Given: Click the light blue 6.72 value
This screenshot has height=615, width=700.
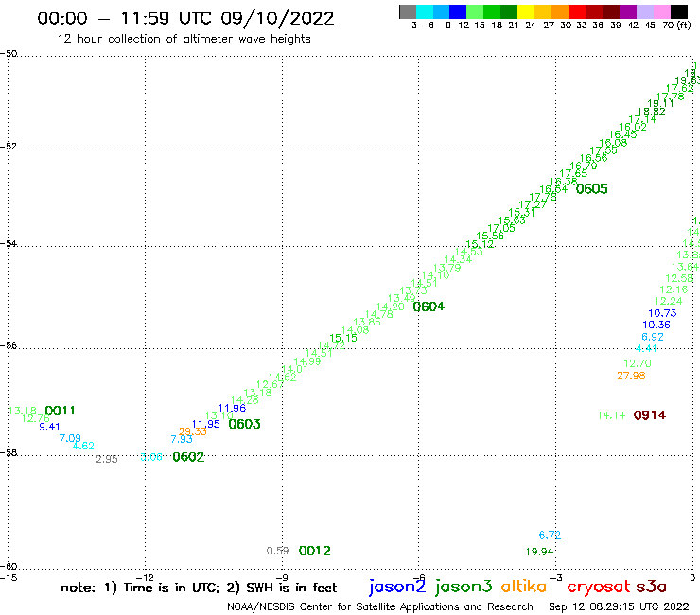Looking at the screenshot, I should [550, 536].
